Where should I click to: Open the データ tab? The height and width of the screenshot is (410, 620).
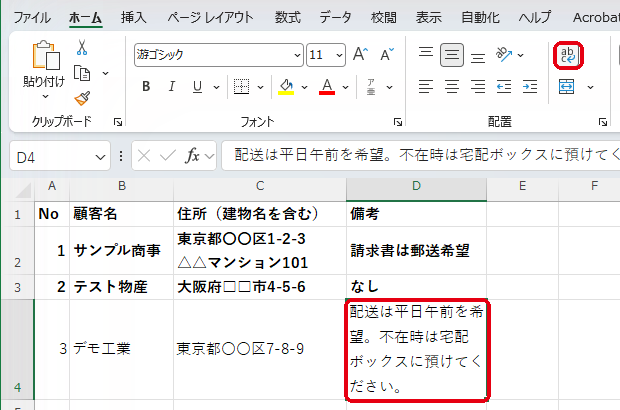coord(335,18)
